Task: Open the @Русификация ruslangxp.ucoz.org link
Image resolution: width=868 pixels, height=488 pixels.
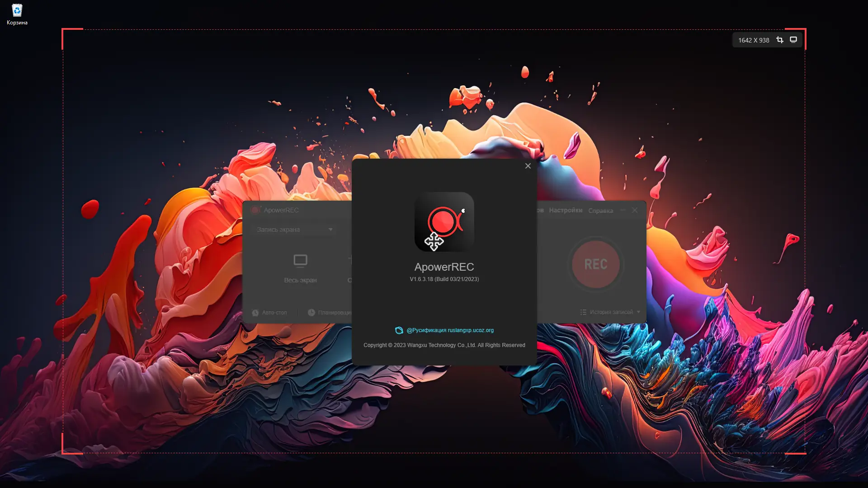Action: (450, 330)
